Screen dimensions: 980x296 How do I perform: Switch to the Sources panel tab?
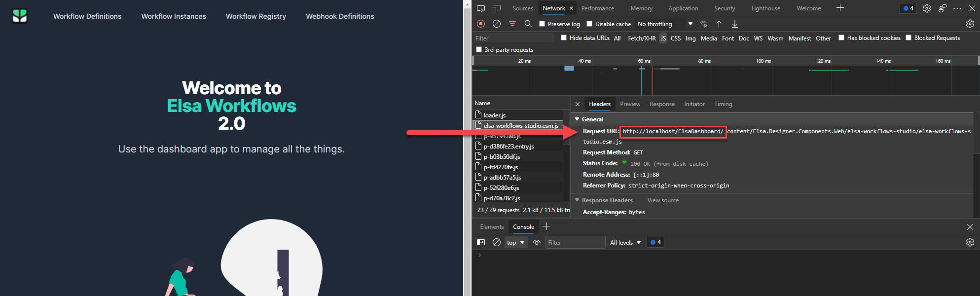(x=523, y=8)
